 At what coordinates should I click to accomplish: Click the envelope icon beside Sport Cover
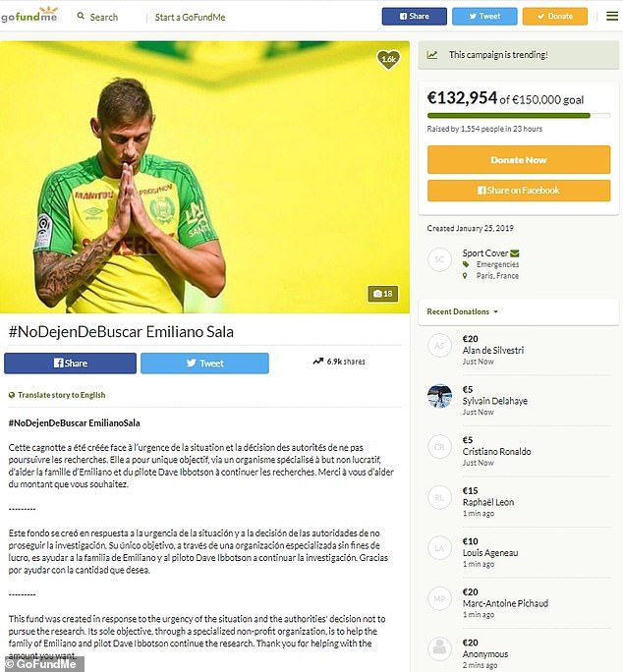[515, 253]
